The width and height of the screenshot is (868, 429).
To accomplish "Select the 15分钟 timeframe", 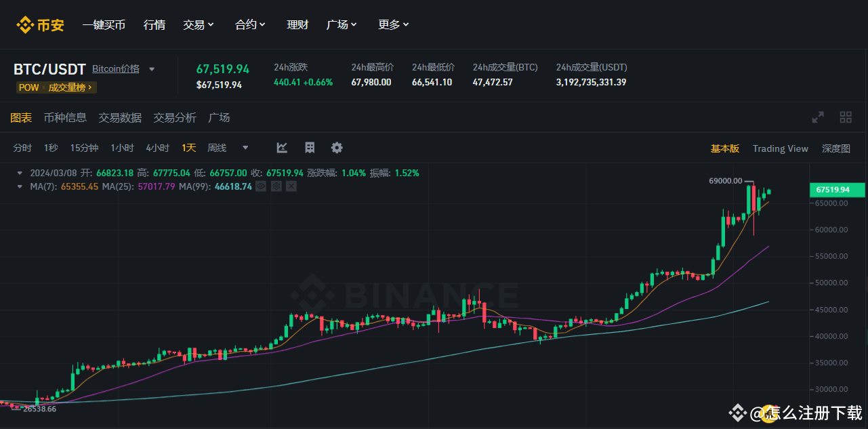I will (x=84, y=148).
